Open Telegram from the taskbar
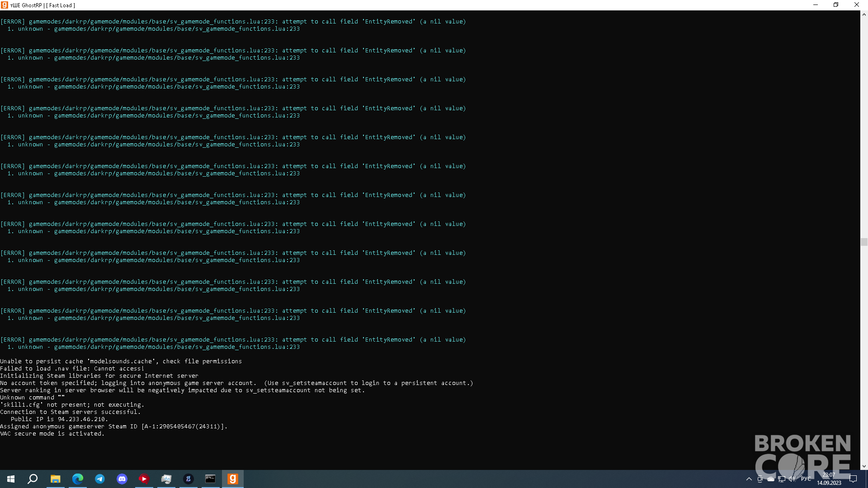This screenshot has height=488, width=868. coord(100,479)
